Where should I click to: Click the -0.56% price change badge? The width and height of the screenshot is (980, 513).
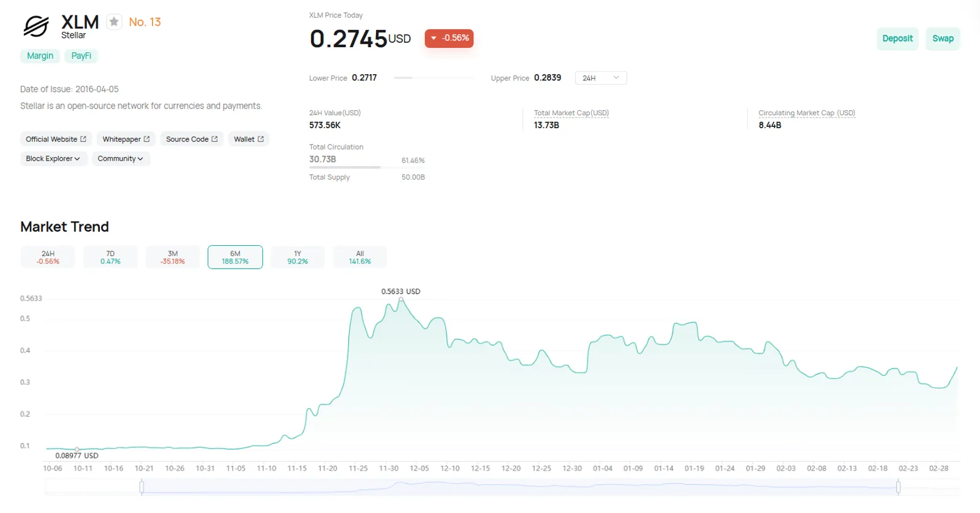click(449, 38)
